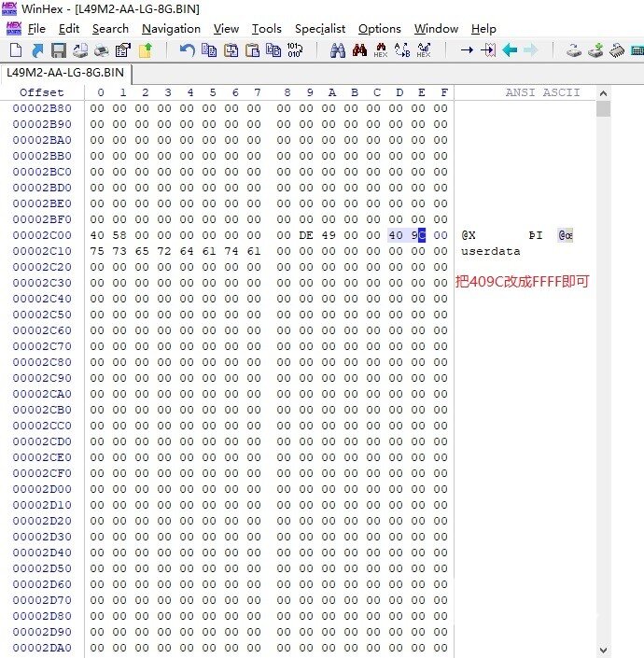The height and width of the screenshot is (658, 644).
Task: Click the Go to sector icon
Action: click(488, 50)
